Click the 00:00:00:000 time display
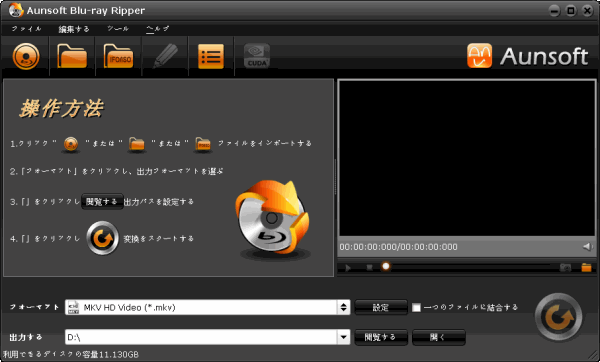600x362 pixels. (398, 247)
